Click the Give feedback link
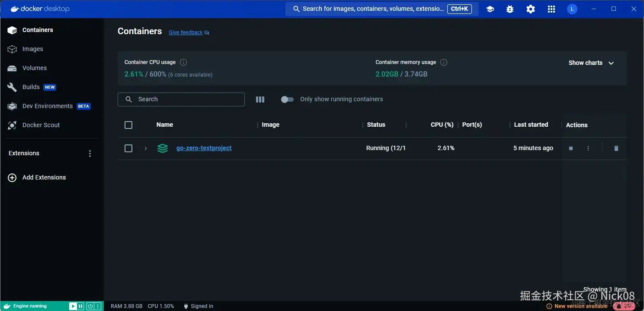644x311 pixels. tap(189, 32)
